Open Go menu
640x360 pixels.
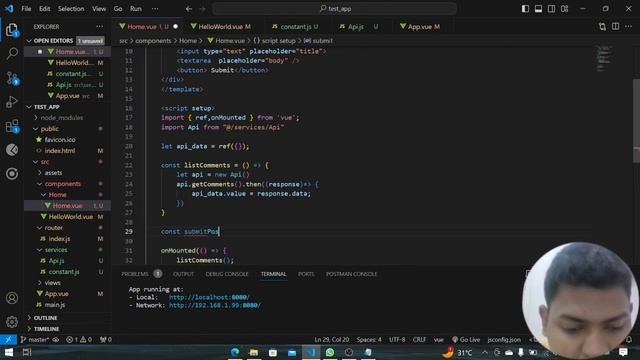pyautogui.click(x=118, y=9)
